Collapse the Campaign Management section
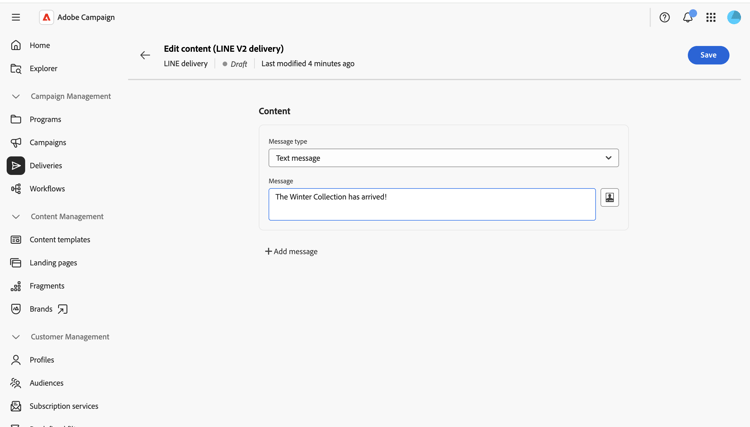Viewport: 750px width, 427px height. 16,96
